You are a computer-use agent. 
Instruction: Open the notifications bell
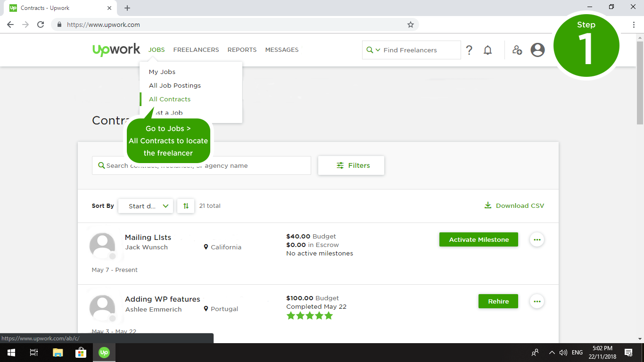pyautogui.click(x=487, y=49)
